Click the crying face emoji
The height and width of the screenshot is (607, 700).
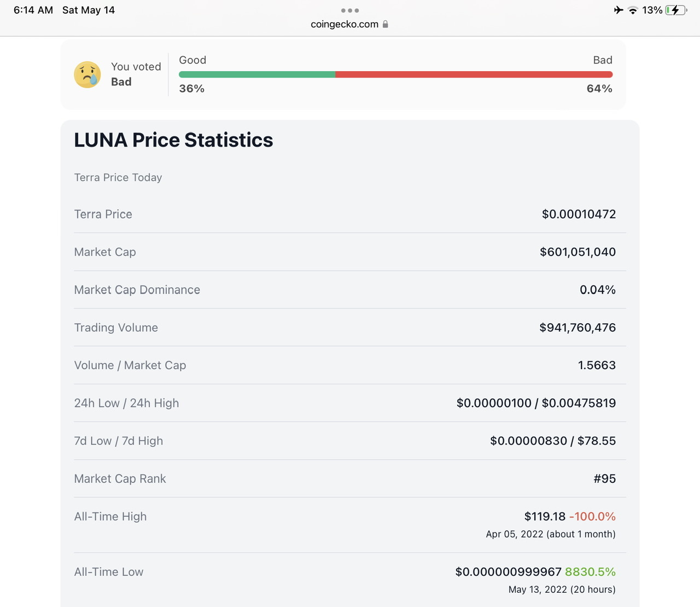[x=87, y=75]
